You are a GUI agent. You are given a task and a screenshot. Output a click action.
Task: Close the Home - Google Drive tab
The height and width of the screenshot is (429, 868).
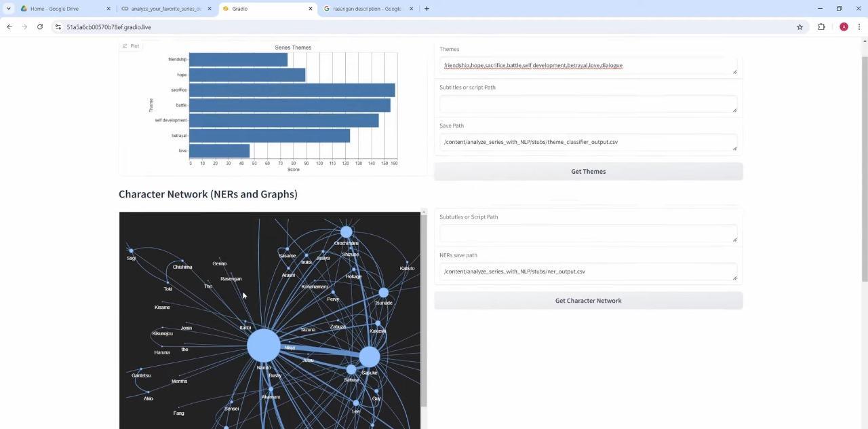(x=108, y=9)
